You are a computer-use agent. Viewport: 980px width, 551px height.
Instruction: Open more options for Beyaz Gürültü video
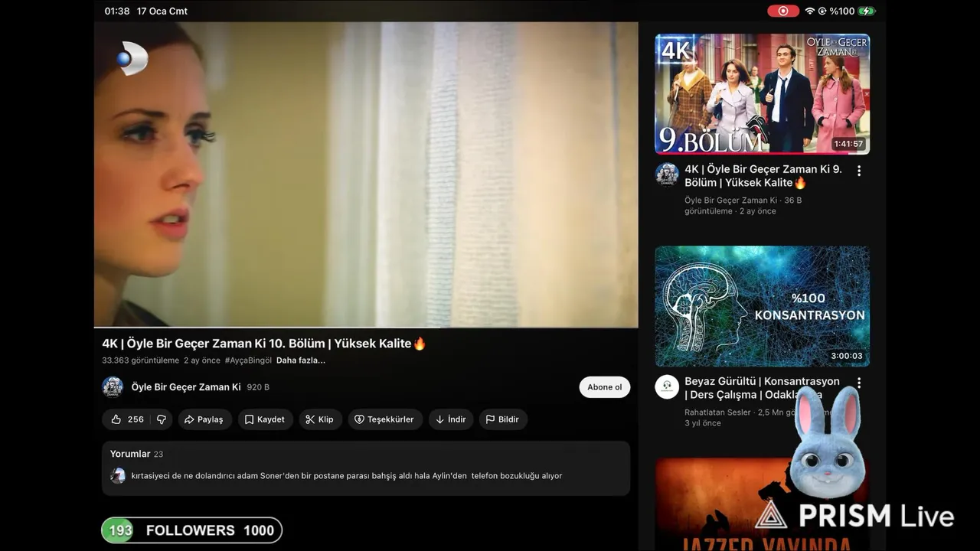coord(859,383)
